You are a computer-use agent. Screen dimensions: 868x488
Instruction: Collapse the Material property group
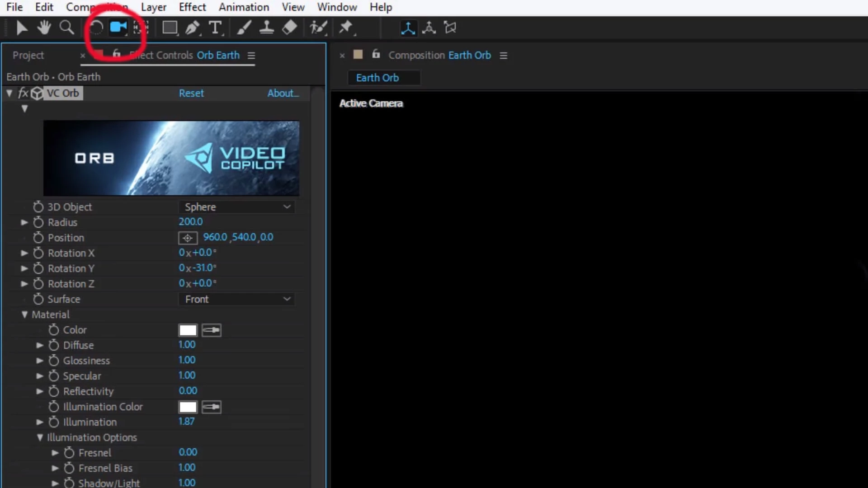(x=24, y=314)
